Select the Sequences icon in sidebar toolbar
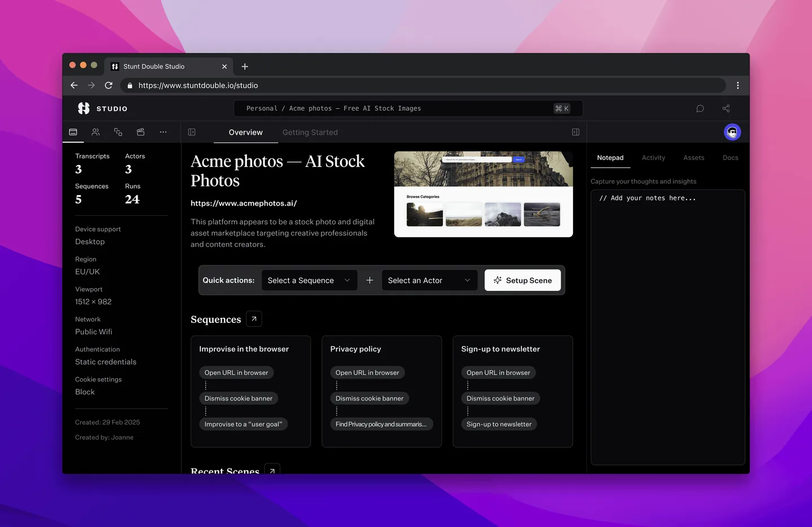 coord(118,132)
